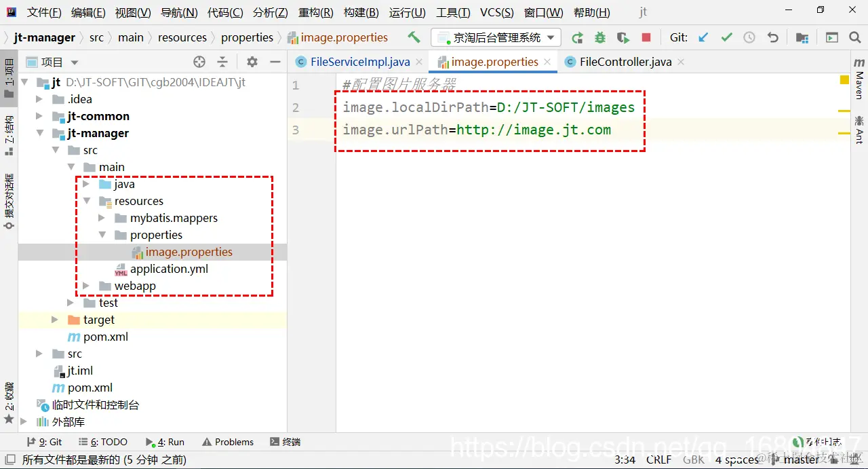Collapse the jt root project node
The height and width of the screenshot is (469, 868).
[x=25, y=82]
